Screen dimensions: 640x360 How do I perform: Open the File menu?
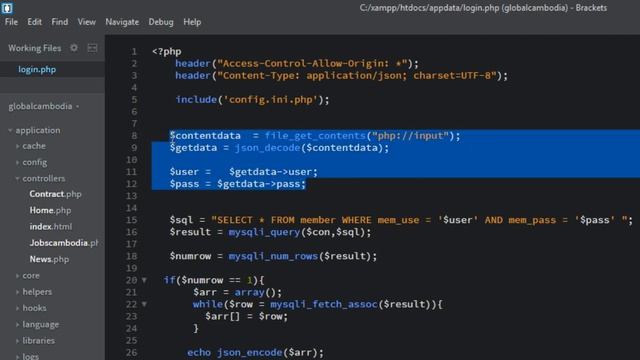(x=11, y=22)
